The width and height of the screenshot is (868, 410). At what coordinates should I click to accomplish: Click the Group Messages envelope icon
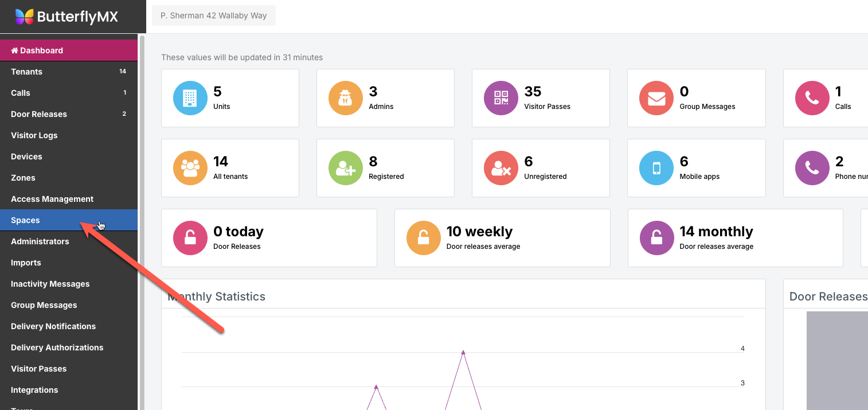click(x=656, y=98)
